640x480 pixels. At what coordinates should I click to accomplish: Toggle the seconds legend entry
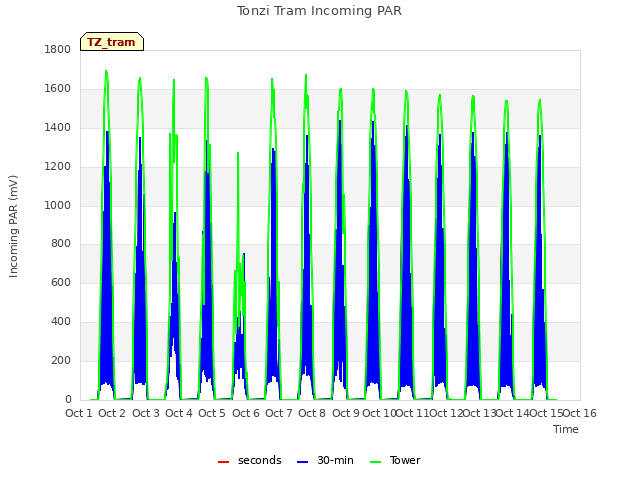pos(249,460)
